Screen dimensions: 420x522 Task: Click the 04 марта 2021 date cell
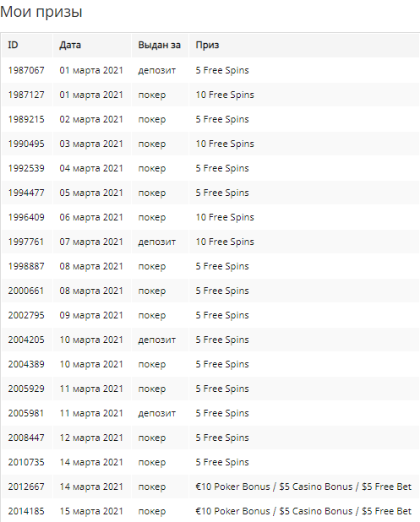coord(91,168)
